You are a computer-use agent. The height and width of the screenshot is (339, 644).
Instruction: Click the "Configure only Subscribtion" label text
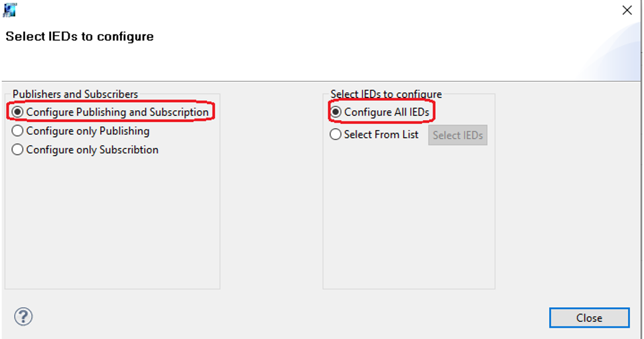92,150
